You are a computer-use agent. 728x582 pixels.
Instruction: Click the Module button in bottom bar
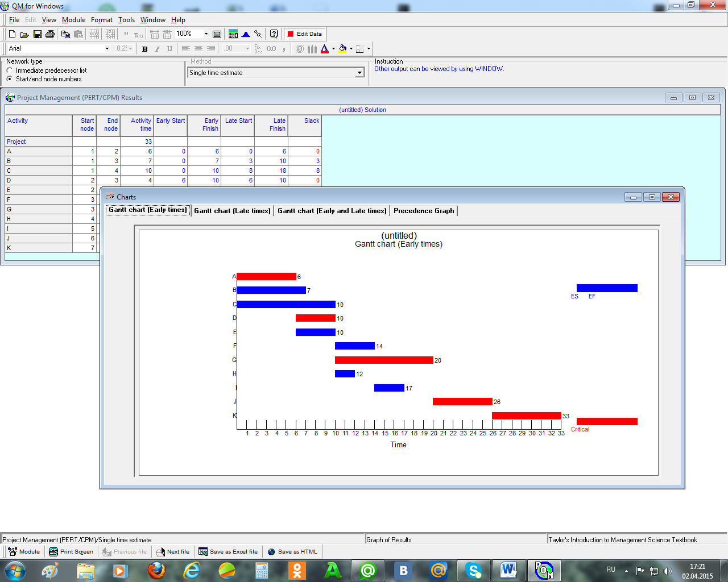click(x=24, y=552)
